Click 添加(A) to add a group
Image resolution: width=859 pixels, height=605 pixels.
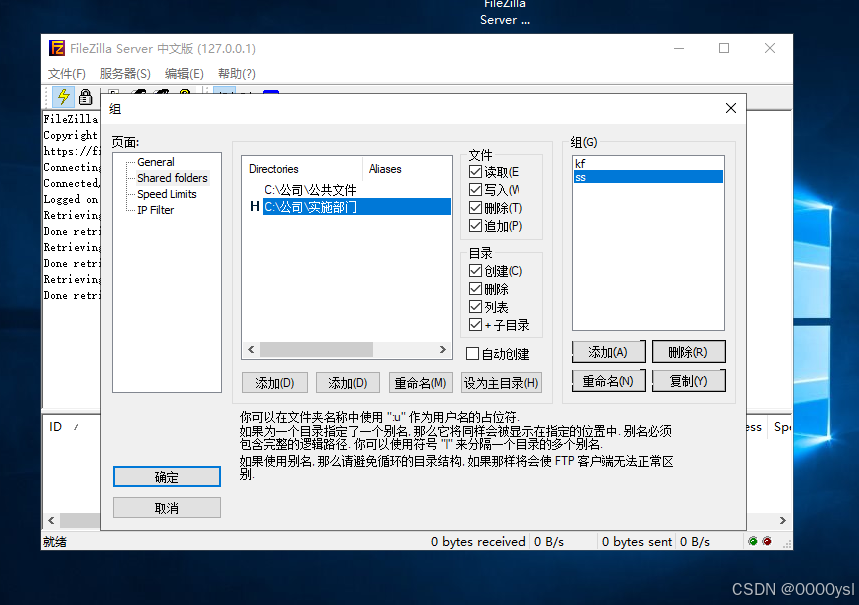coord(608,352)
